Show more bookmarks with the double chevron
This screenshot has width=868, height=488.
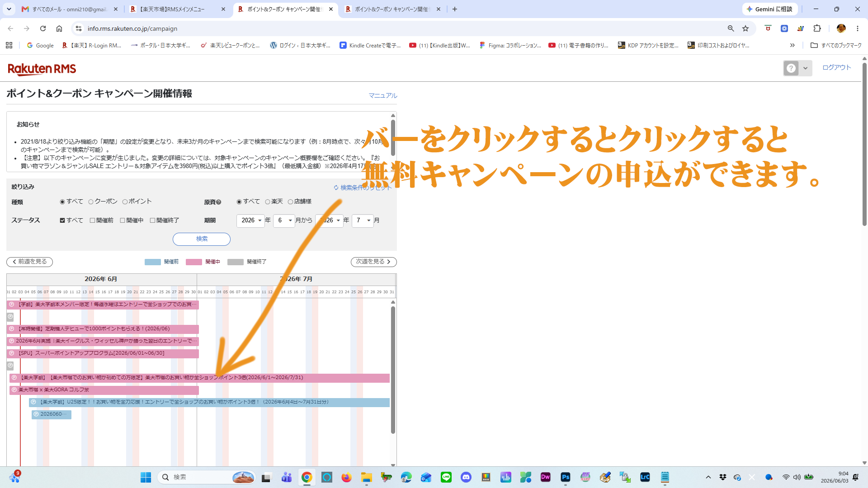792,45
